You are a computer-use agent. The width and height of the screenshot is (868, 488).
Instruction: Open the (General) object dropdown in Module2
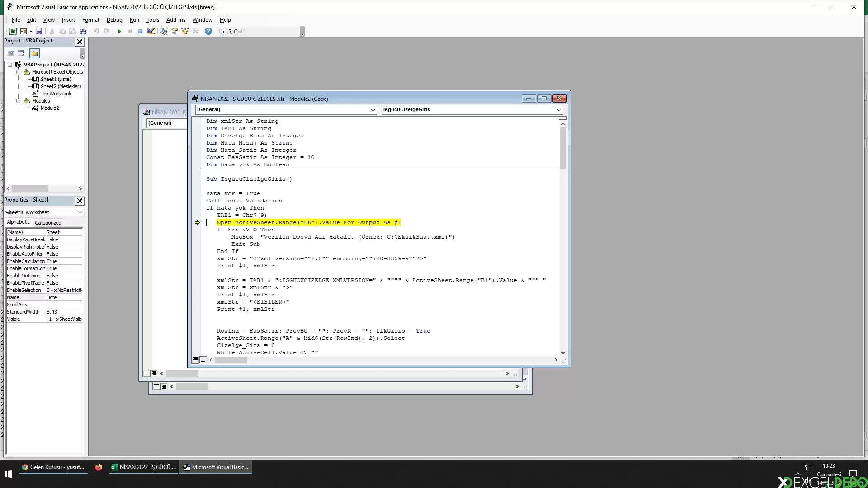373,110
